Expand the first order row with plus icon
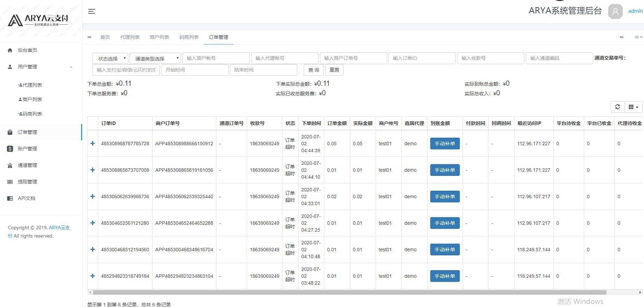This screenshot has width=644, height=307. (92, 144)
